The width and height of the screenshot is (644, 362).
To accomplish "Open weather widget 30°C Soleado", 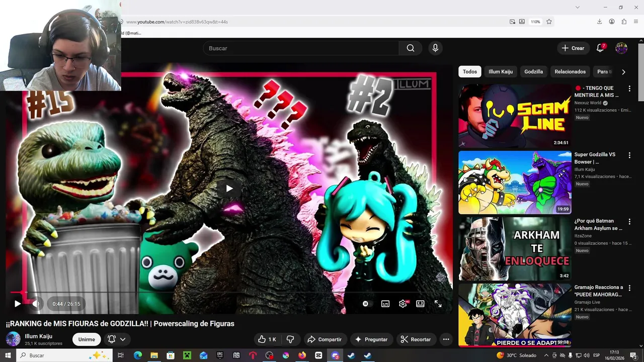I will [516, 355].
